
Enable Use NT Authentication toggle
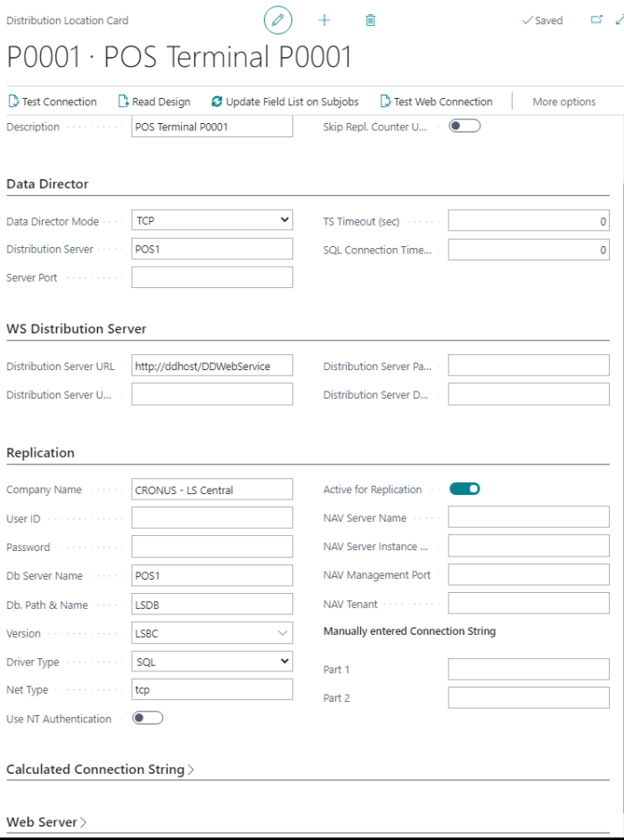(x=147, y=718)
